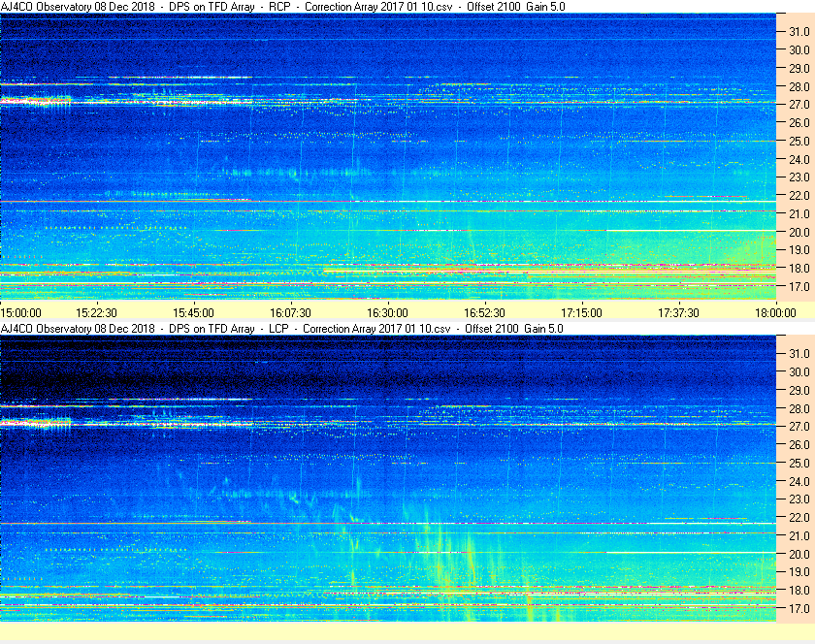Click the 16:07:30 time axis label
The width and height of the screenshot is (815, 644).
290,313
